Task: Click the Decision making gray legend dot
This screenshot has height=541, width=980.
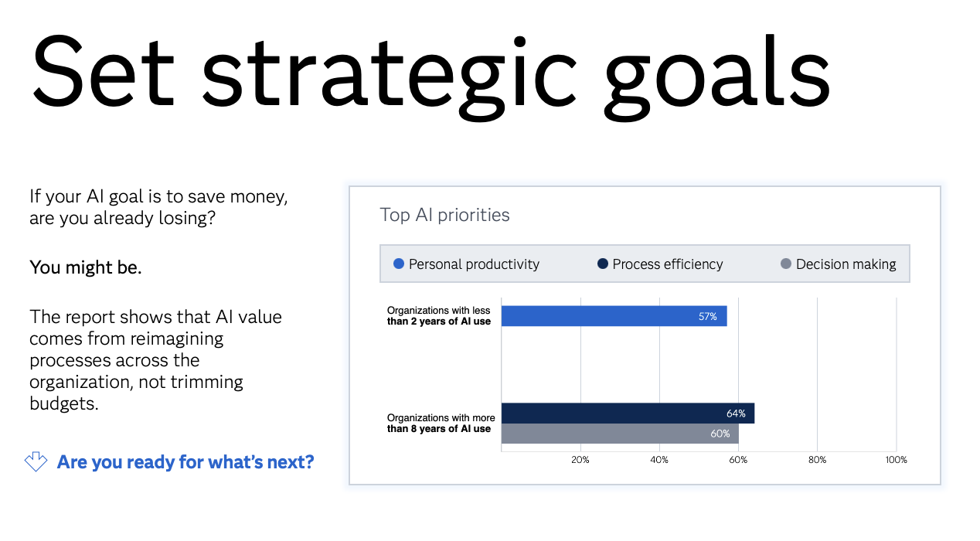Action: click(786, 264)
